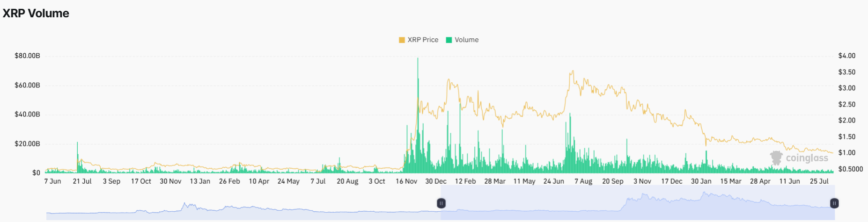Image resolution: width=868 pixels, height=222 pixels.
Task: Click the 24 Jun date label
Action: 554,181
